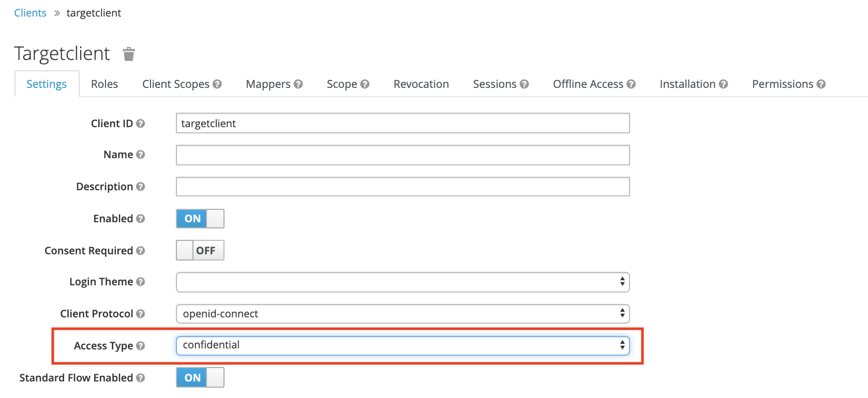Go to Clients breadcrumb link
Viewport: 868px width, 398px height.
[x=30, y=13]
